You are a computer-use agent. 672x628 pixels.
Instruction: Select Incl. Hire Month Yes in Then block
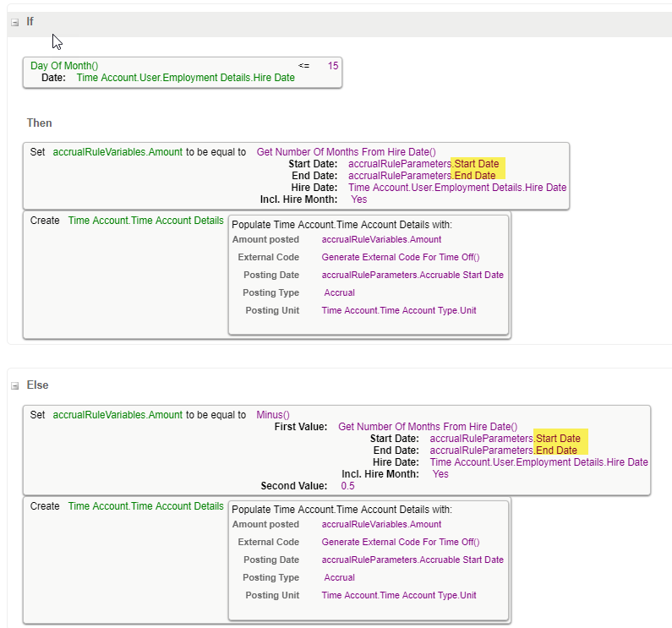[359, 199]
